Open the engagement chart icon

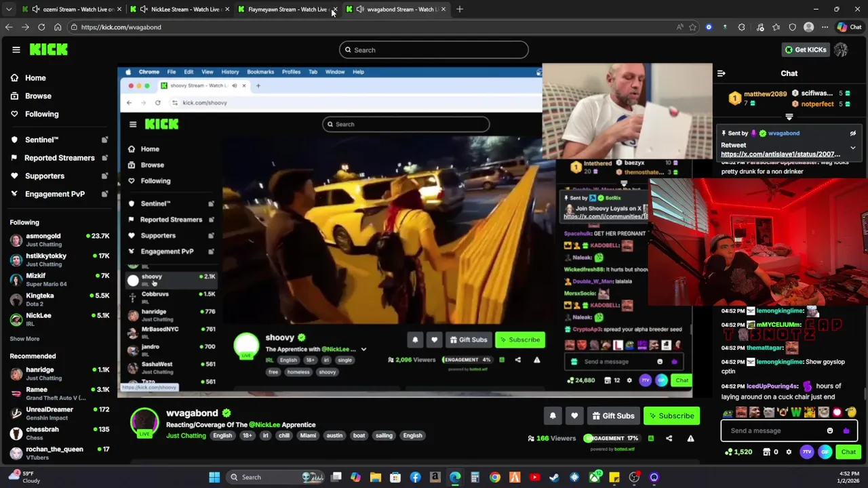coord(650,439)
